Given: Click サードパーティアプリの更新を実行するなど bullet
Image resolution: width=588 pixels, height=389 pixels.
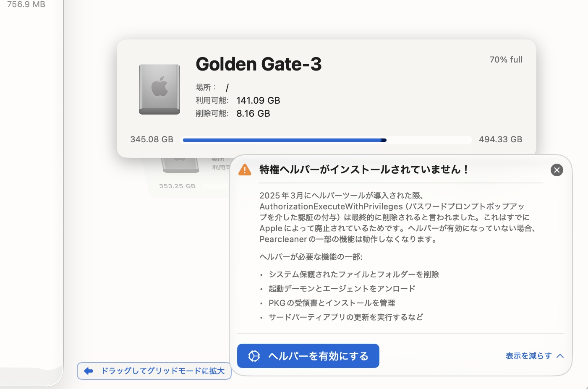Looking at the screenshot, I should click(x=346, y=317).
